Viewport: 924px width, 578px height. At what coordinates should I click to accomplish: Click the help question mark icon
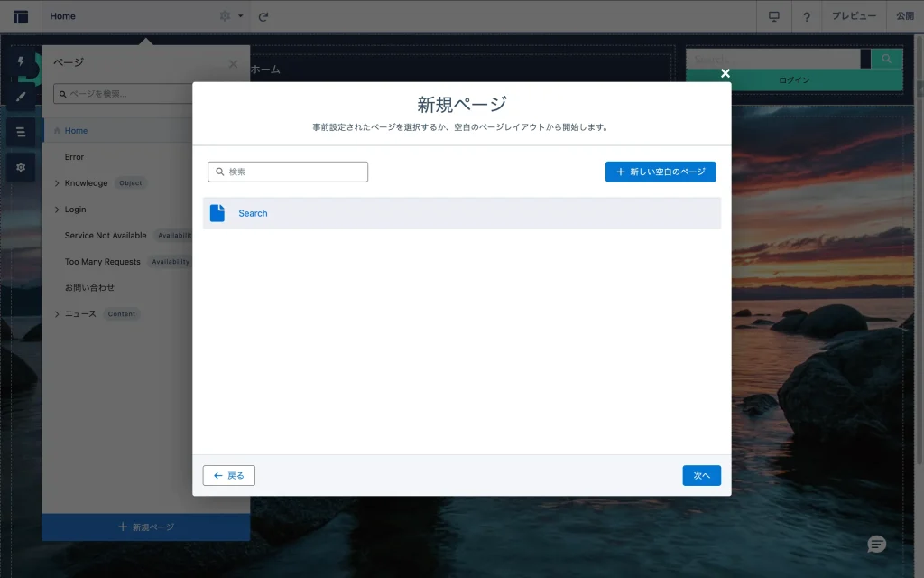[x=806, y=16]
